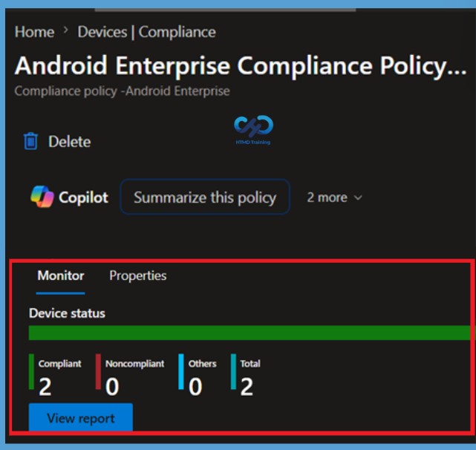Click the Copilot label text
This screenshot has width=476, height=450.
pos(83,198)
